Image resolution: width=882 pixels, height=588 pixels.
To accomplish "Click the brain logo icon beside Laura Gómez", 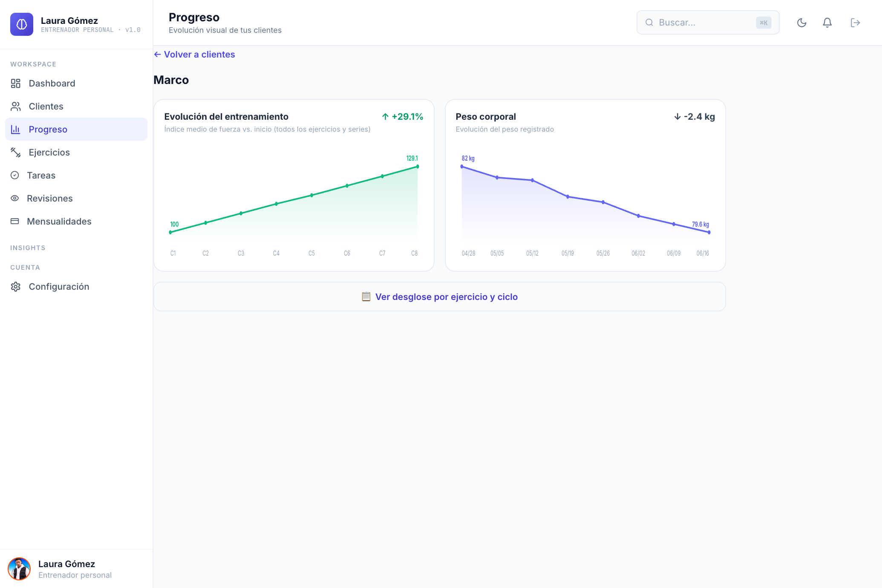I will (22, 24).
